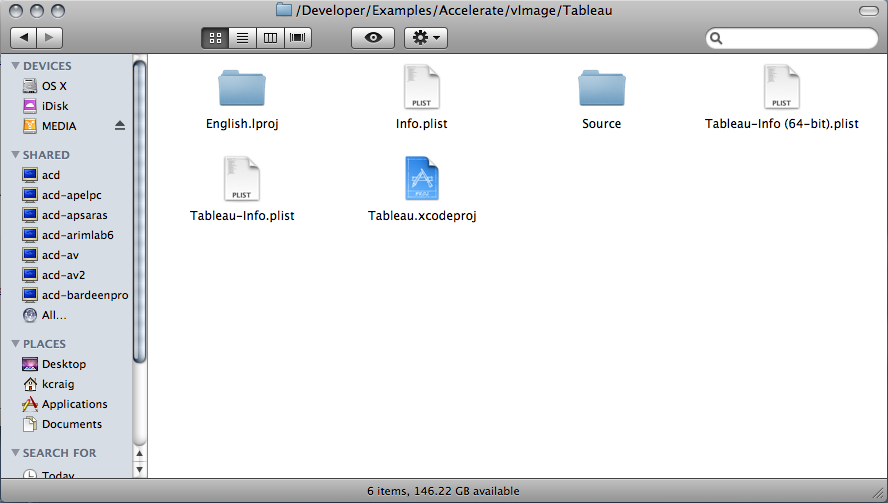Go back with the left arrow button
The image size is (888, 503).
(23, 38)
